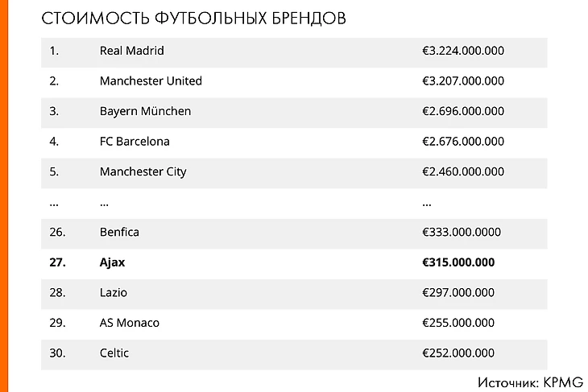Viewport: 588px width, 392px height.
Task: Select Celtic's €252.000.000 value
Action: (x=458, y=353)
